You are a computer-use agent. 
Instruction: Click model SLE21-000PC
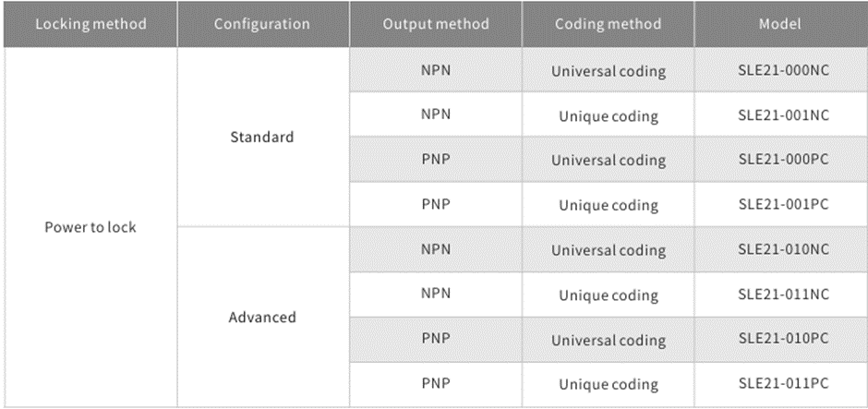point(783,160)
